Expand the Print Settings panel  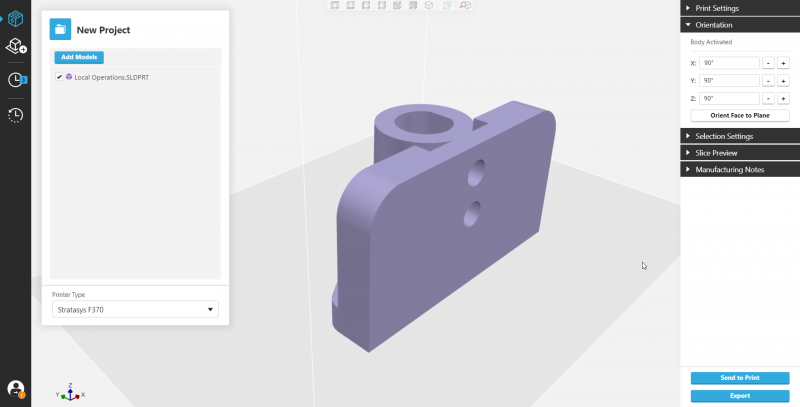click(740, 8)
